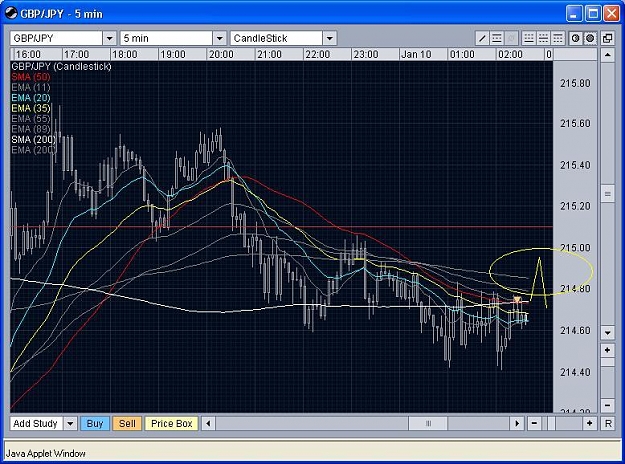Open the GBP/JPY symbol dropdown arrow
Image resolution: width=625 pixels, height=464 pixels.
[x=110, y=38]
